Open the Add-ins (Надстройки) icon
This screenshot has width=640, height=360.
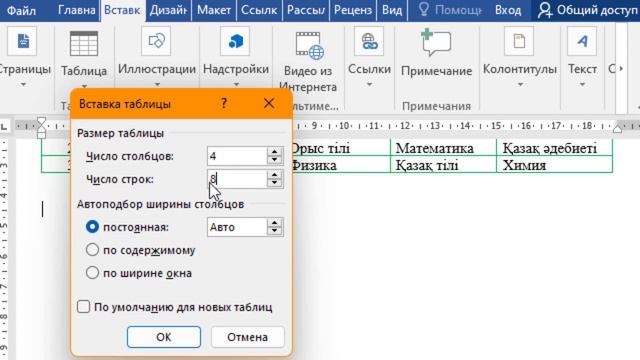coord(235,41)
